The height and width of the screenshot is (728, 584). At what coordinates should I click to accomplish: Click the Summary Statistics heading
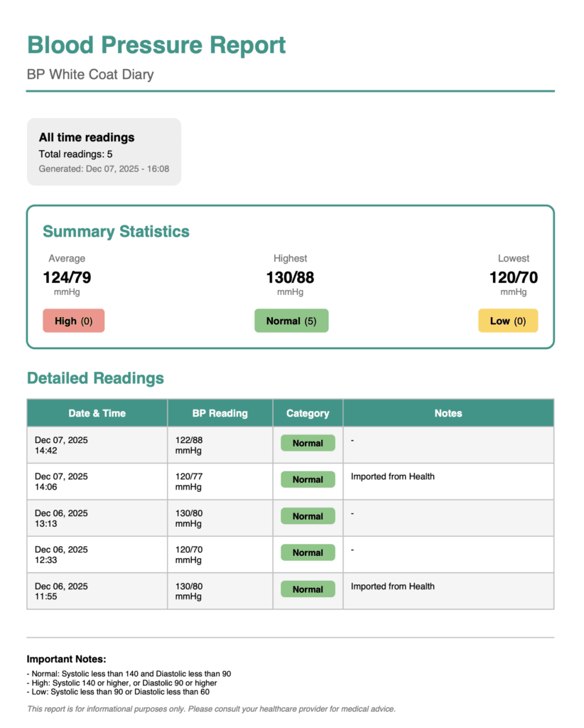(x=116, y=232)
